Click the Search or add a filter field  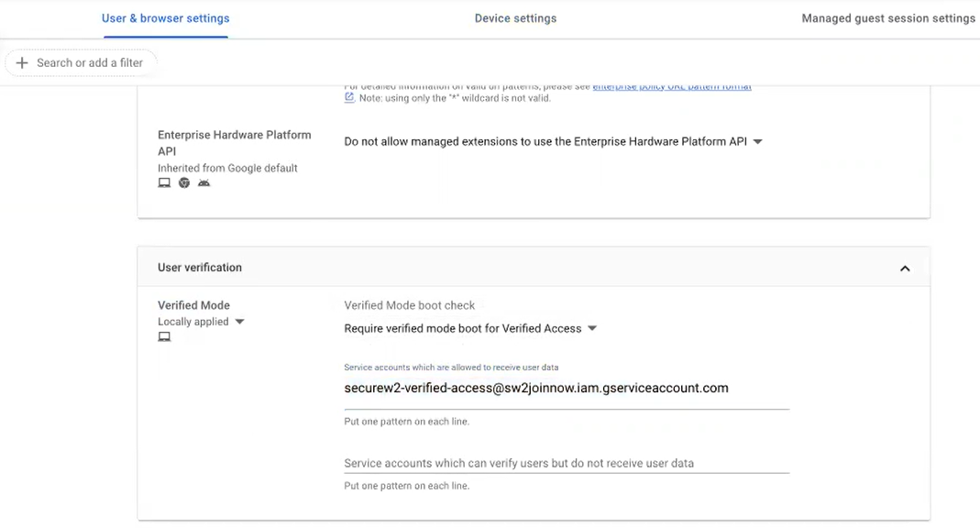pos(90,62)
